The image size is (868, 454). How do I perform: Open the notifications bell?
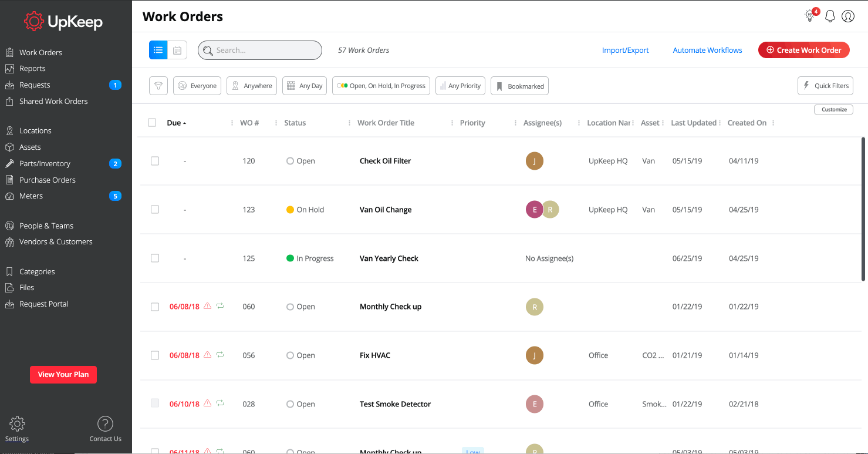click(x=830, y=16)
